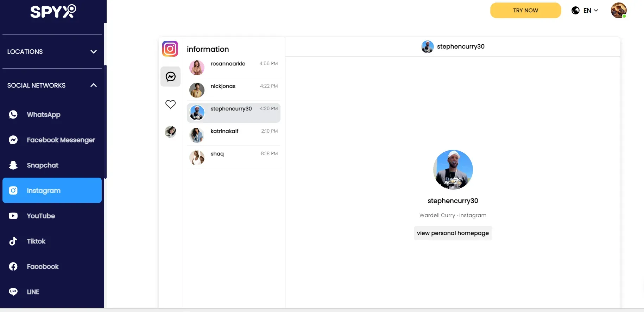Click the Tiktok note icon

point(13,241)
